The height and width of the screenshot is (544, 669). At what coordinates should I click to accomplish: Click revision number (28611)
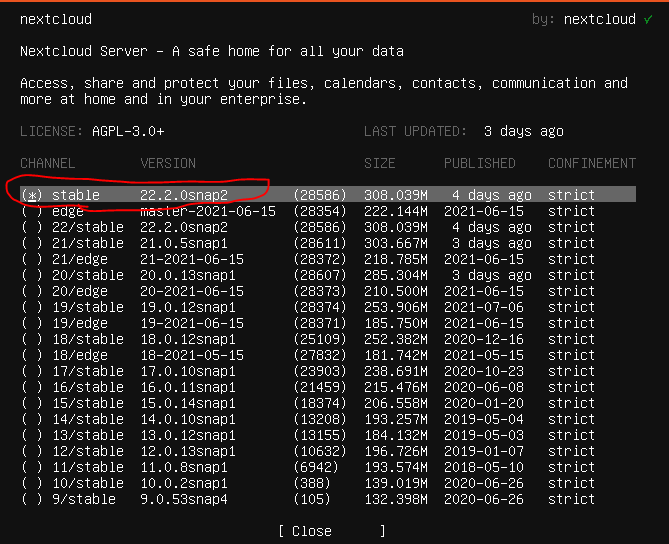320,243
